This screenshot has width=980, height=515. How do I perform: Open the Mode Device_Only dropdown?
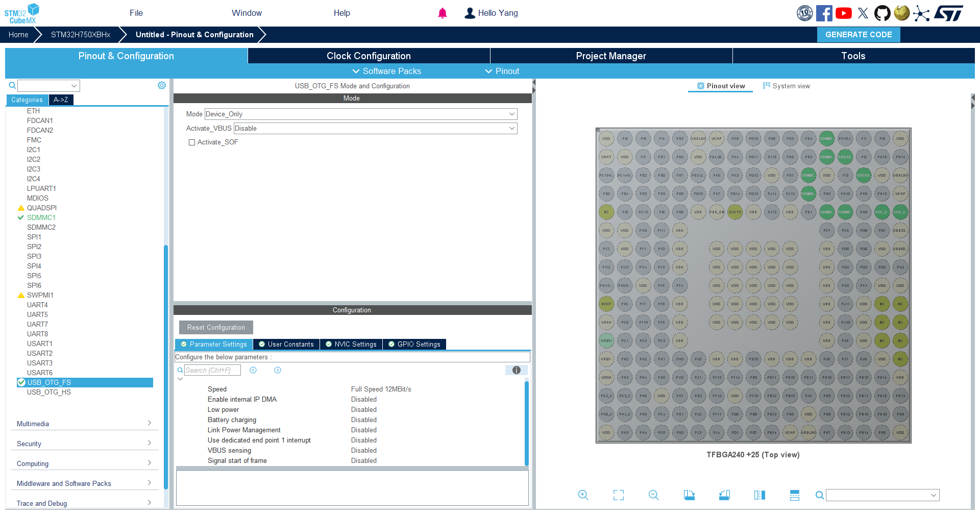[361, 114]
